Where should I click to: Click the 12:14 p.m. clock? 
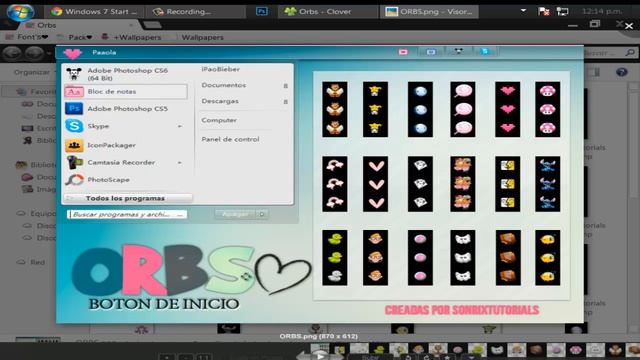pyautogui.click(x=602, y=11)
